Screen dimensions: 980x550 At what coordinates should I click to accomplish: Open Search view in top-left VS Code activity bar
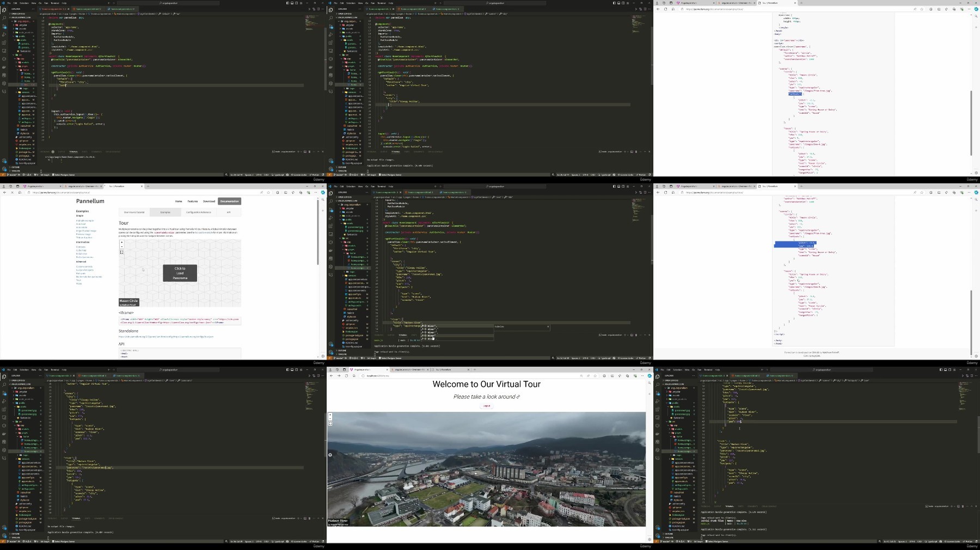[x=4, y=18]
